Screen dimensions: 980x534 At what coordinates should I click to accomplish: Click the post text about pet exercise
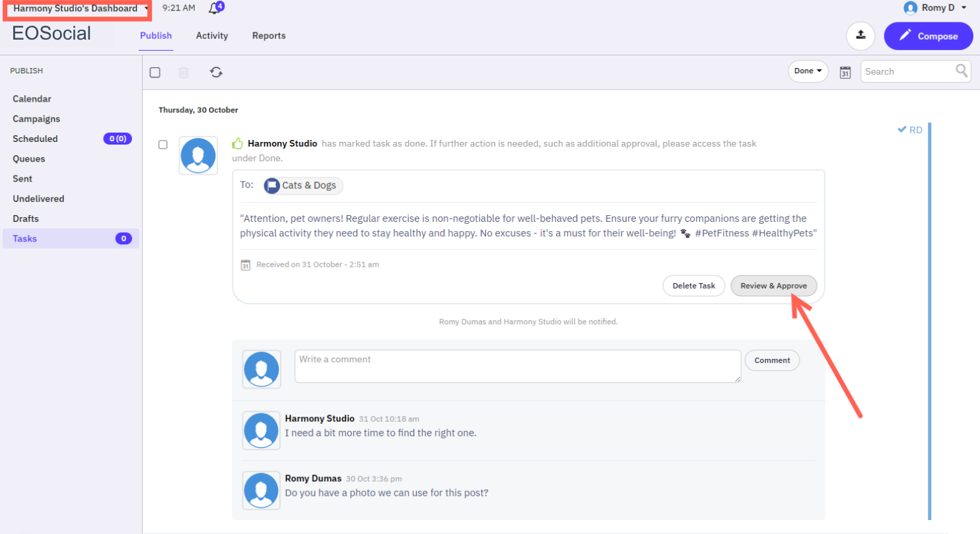(x=528, y=226)
